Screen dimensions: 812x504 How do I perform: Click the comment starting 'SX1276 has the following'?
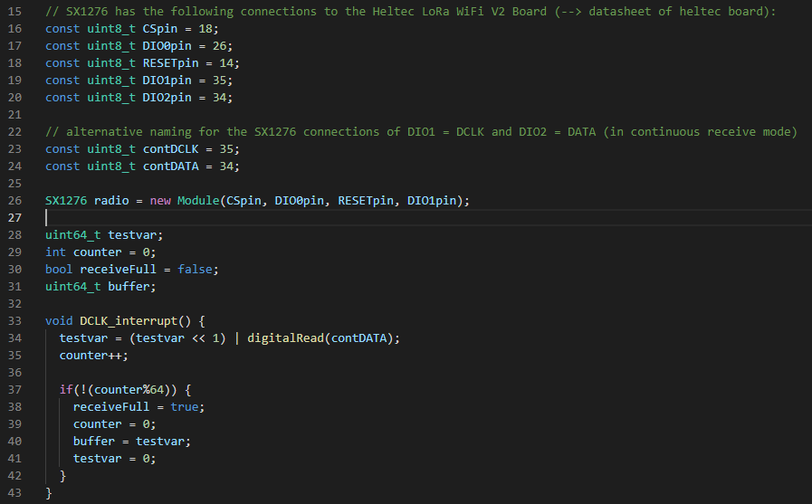click(411, 12)
